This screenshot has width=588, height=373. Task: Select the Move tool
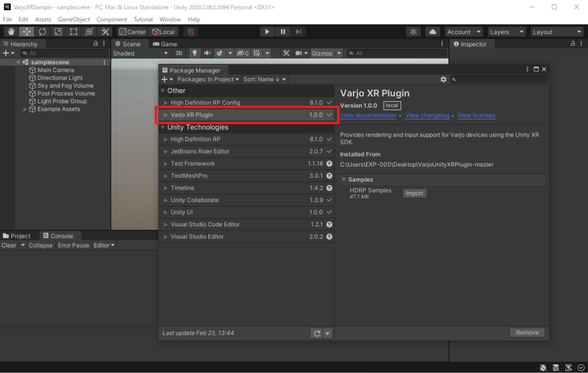pos(27,32)
